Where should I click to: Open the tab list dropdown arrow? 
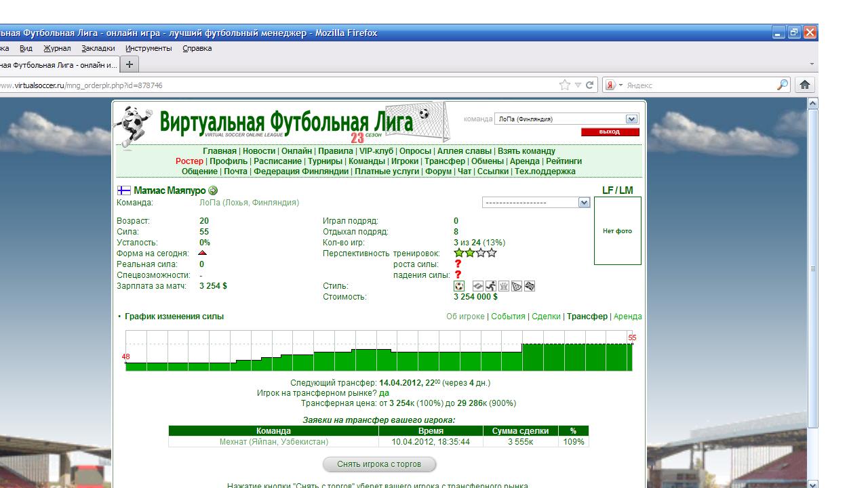click(x=812, y=64)
